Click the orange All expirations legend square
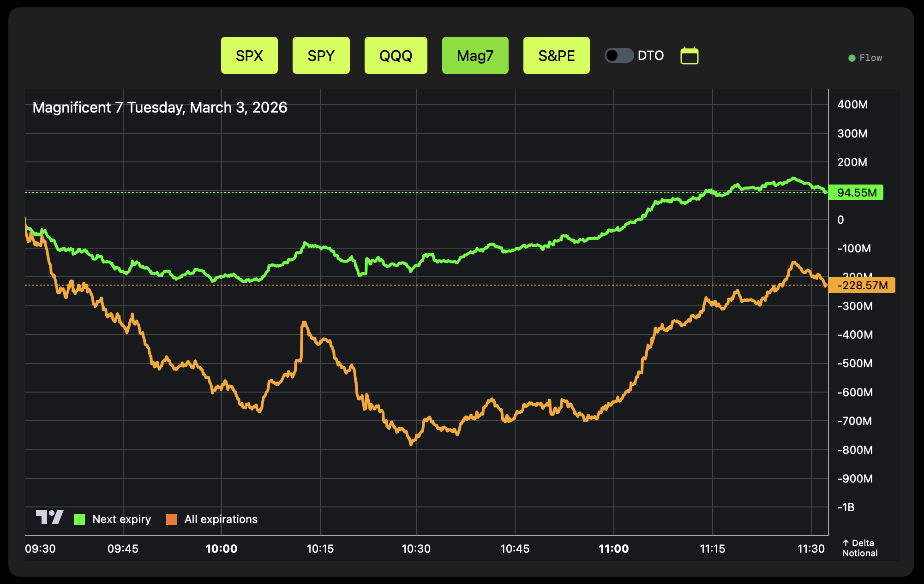Screen dimensions: 924x584 172,519
